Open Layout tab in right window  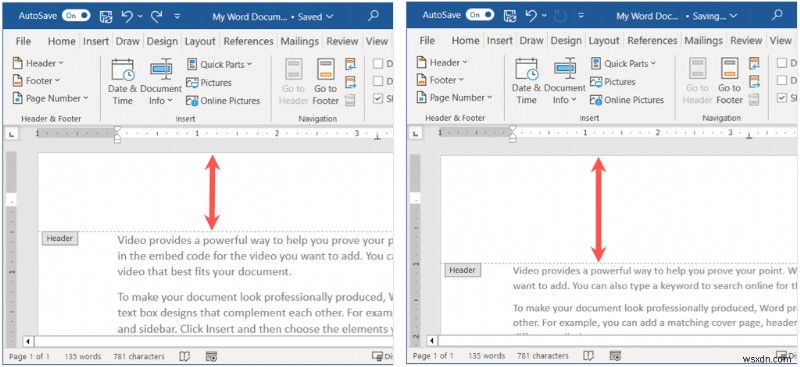(x=604, y=40)
